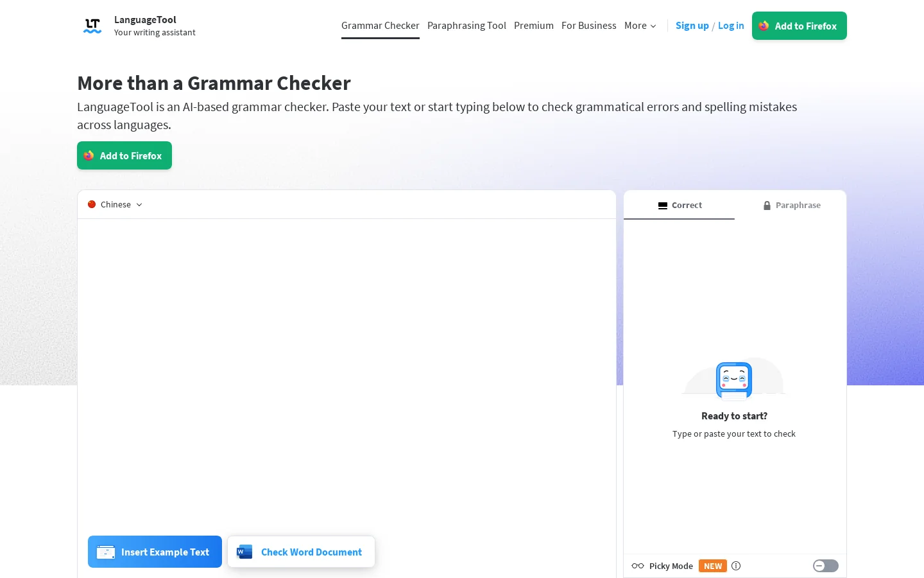Click the "Your writing assistant" tagline
924x578 pixels.
[155, 33]
